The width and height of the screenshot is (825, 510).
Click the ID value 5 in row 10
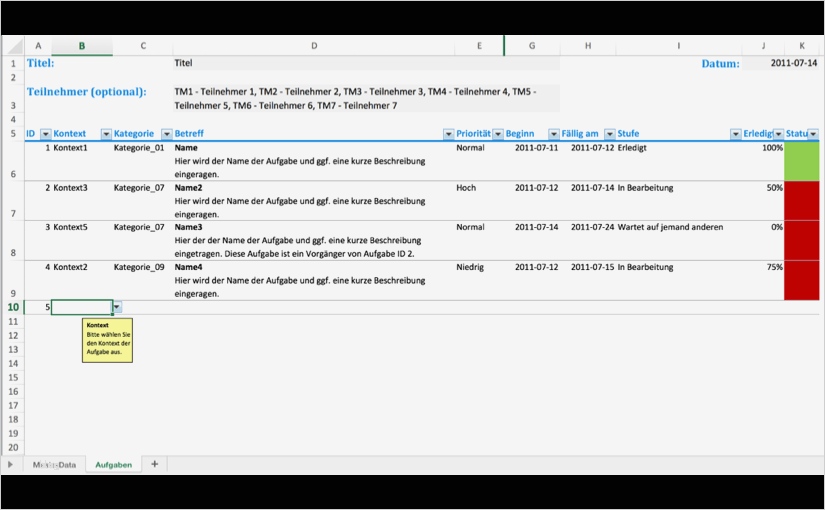[x=38, y=307]
